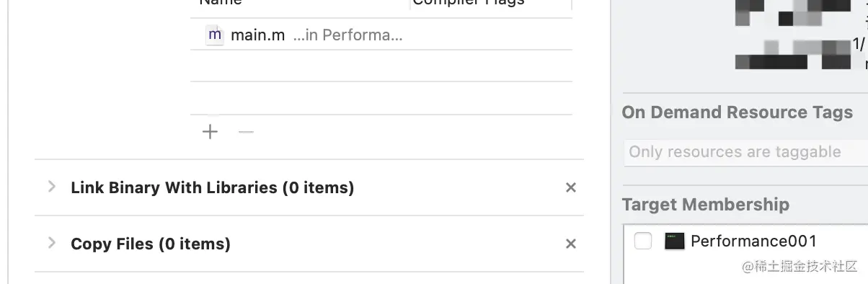Delete the Copy Files build phase
The image size is (868, 284).
pos(571,244)
